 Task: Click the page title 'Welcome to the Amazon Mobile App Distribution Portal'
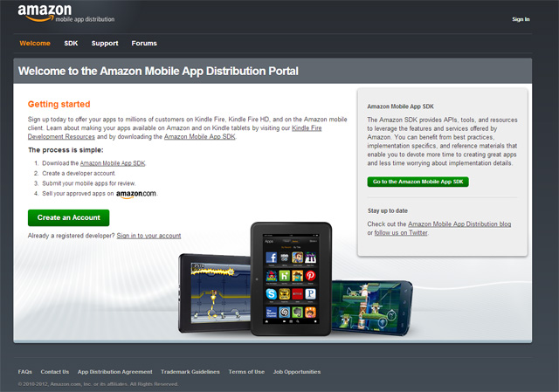[x=158, y=71]
